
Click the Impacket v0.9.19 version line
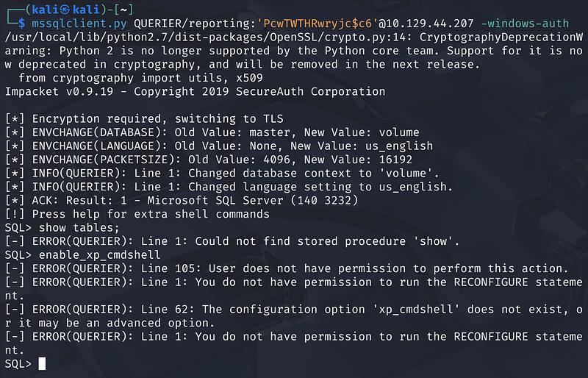194,92
